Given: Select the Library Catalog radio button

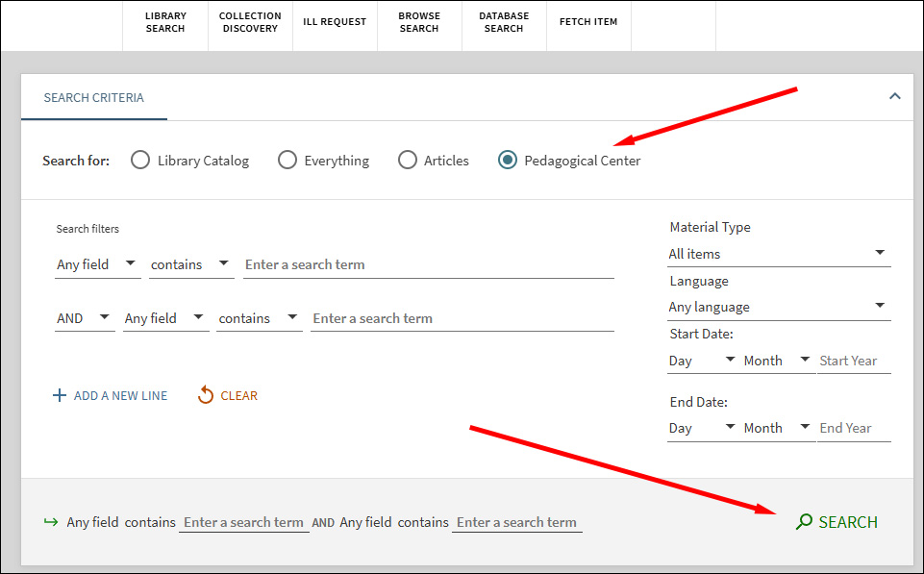Looking at the screenshot, I should pyautogui.click(x=140, y=161).
